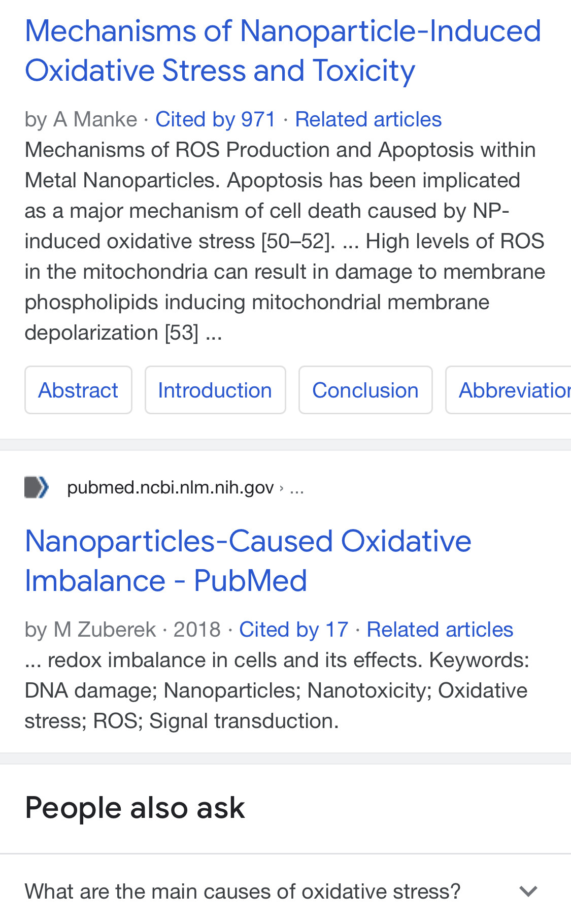This screenshot has height=924, width=571.
Task: Expand the oxidative stress question chevron
Action: coord(528,891)
